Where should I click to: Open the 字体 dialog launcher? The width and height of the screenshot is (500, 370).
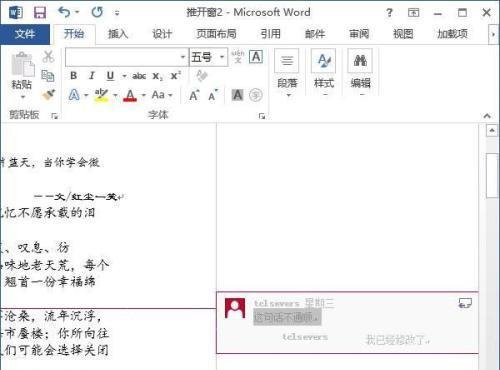click(x=262, y=116)
